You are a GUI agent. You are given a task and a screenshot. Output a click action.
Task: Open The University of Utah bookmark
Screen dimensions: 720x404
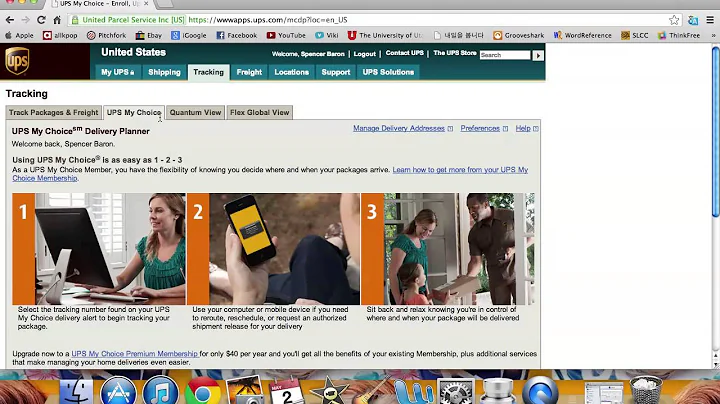point(385,35)
